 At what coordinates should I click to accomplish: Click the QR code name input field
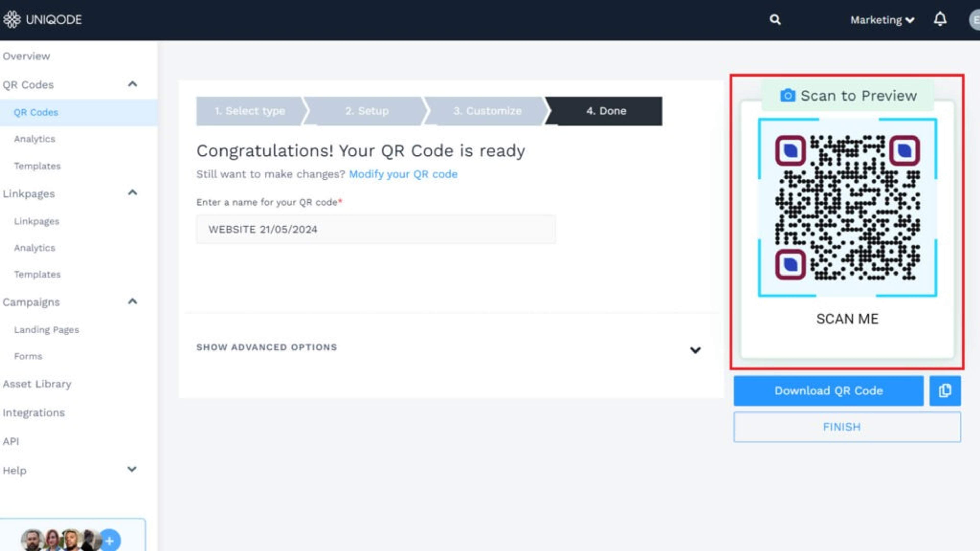pos(375,229)
